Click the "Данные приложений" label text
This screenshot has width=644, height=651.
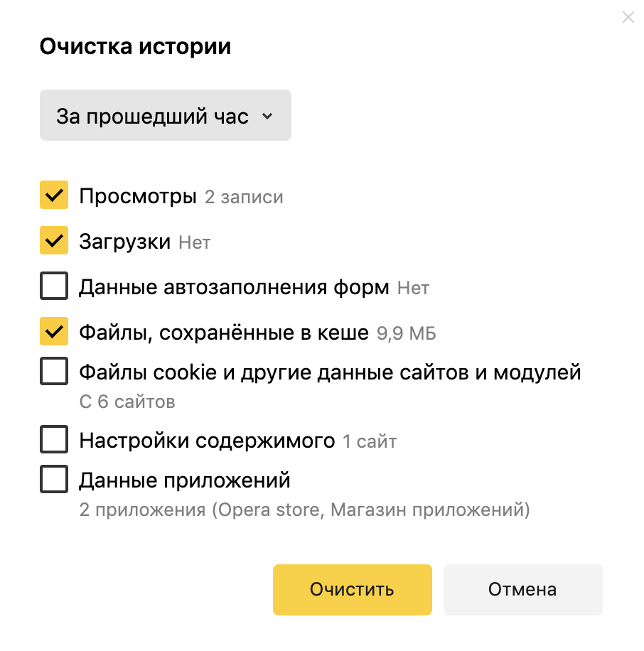pyautogui.click(x=185, y=480)
